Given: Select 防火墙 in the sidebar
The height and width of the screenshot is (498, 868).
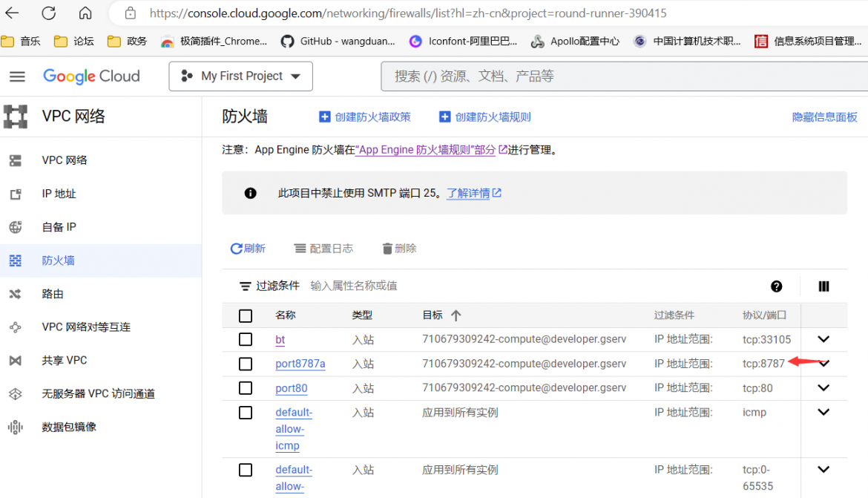Looking at the screenshot, I should click(58, 261).
